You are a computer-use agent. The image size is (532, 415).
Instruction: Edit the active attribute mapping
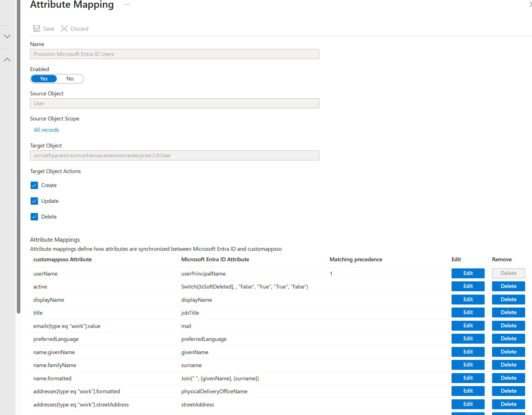pyautogui.click(x=468, y=286)
